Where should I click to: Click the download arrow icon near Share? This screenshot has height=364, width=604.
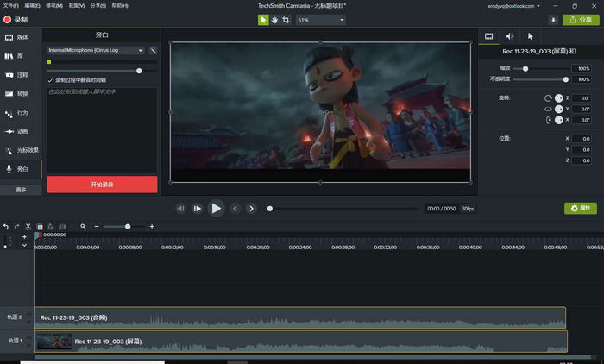(x=553, y=20)
